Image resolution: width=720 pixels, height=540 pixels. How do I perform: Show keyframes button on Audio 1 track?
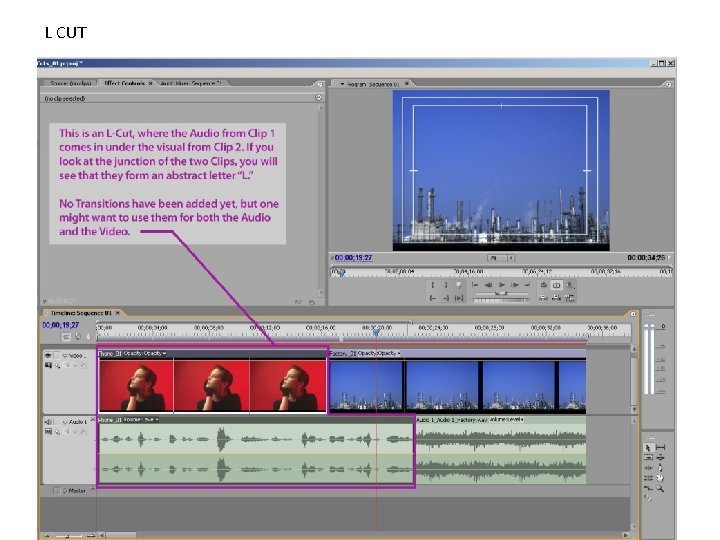pyautogui.click(x=57, y=432)
